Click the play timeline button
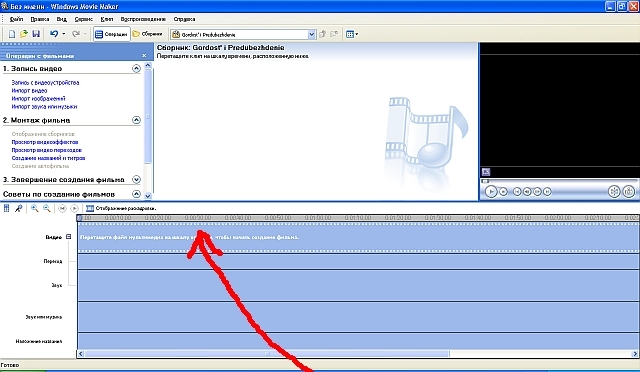Screen dimensions: 640x372 tap(74, 208)
